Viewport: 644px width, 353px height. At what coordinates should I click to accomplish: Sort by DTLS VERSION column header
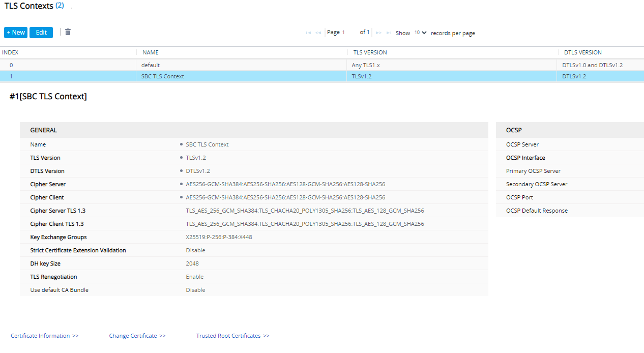[x=583, y=52]
